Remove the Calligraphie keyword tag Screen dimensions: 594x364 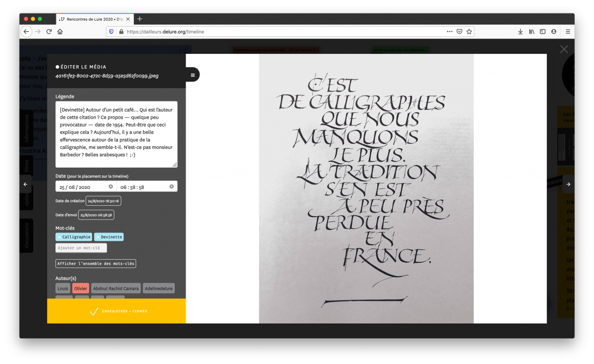point(59,237)
